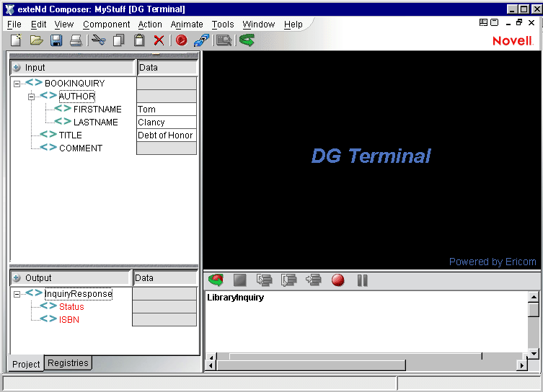
Task: Click the plus icon beside Input header
Action: pos(17,68)
